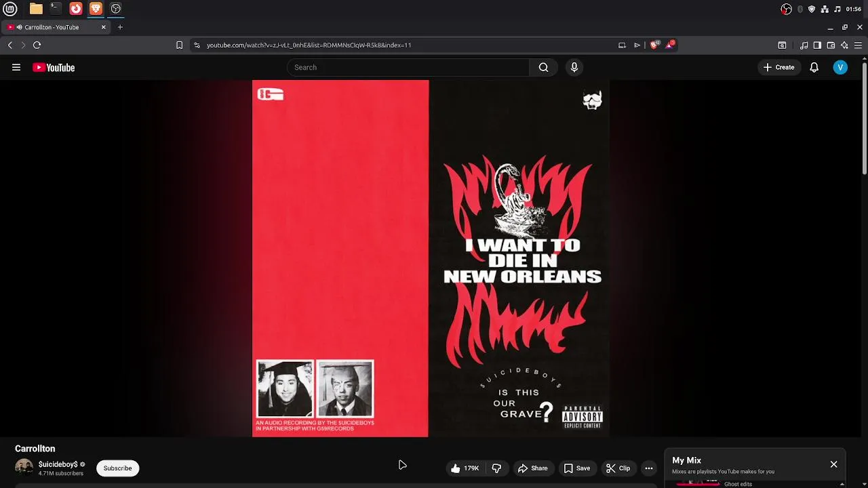This screenshot has height=488, width=868.
Task: Share this video
Action: pyautogui.click(x=532, y=468)
